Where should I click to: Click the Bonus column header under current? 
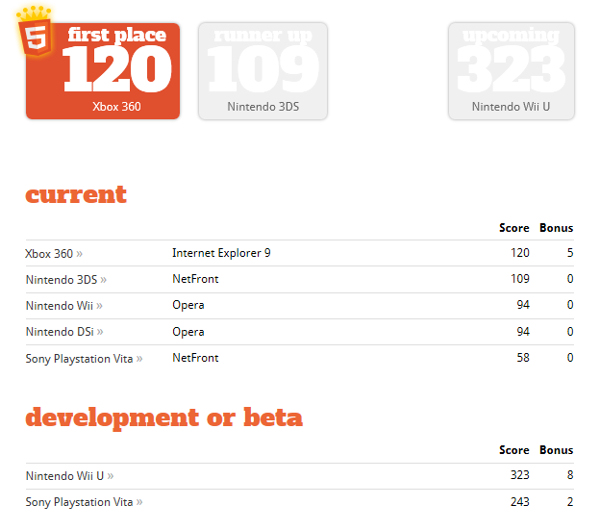[x=556, y=228]
